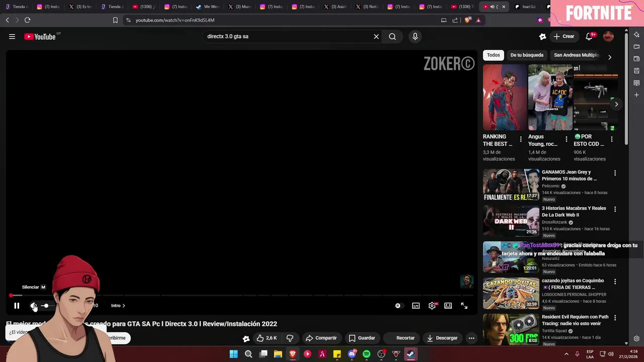The image size is (644, 362).
Task: Go to the YouTube home logo
Action: (x=40, y=36)
